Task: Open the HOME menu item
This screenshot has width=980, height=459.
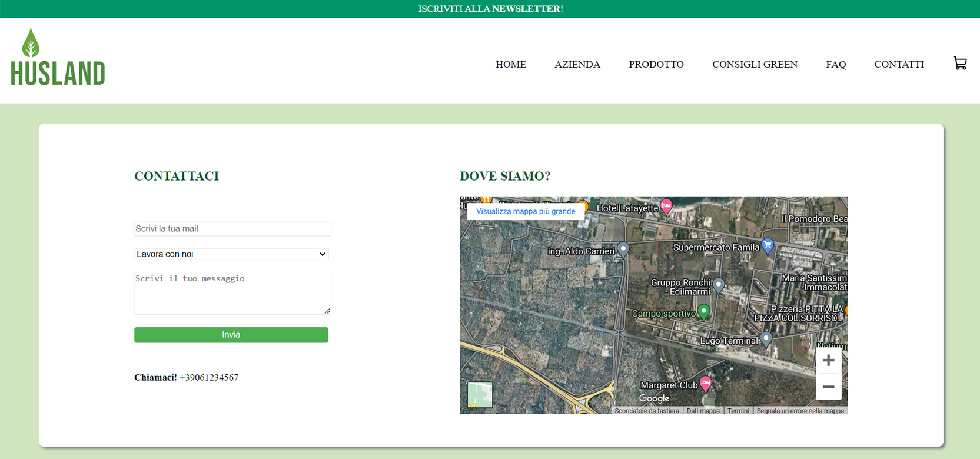Action: coord(511,64)
